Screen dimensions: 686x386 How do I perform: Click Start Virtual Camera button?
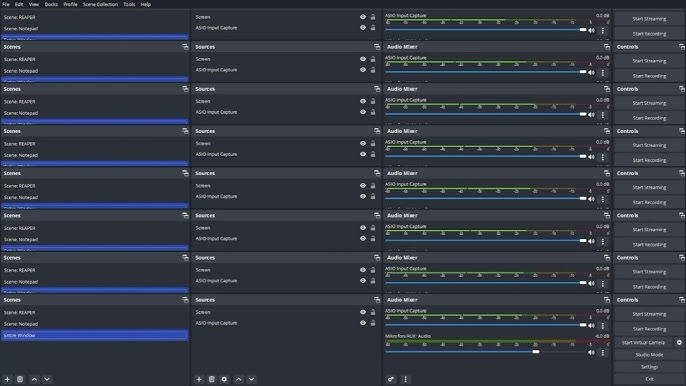tap(643, 342)
